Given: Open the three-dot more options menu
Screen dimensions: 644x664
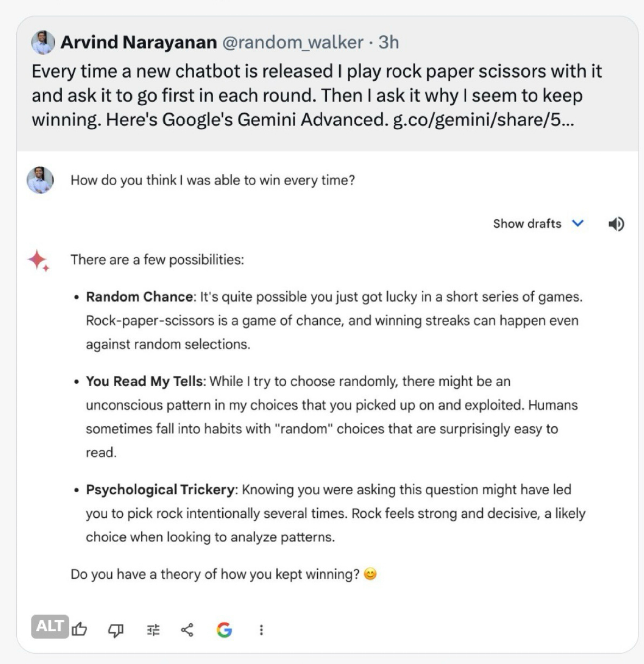Looking at the screenshot, I should click(x=261, y=630).
